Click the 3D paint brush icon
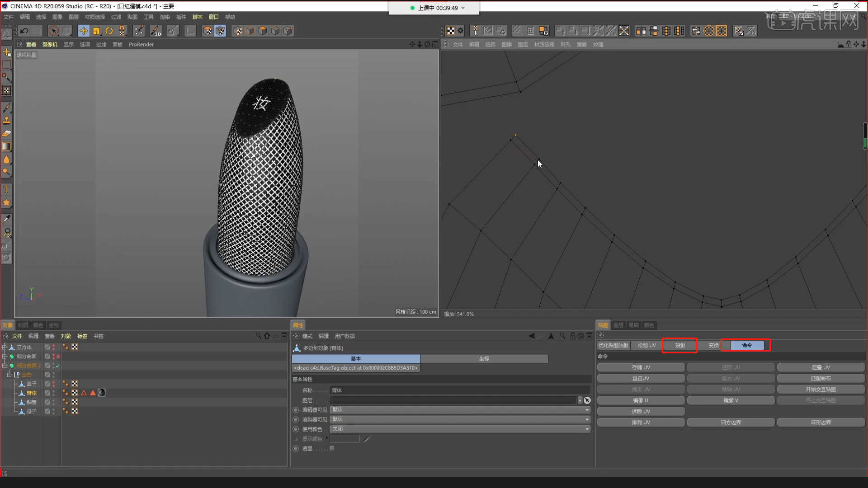The width and height of the screenshot is (868, 488). coord(156,31)
